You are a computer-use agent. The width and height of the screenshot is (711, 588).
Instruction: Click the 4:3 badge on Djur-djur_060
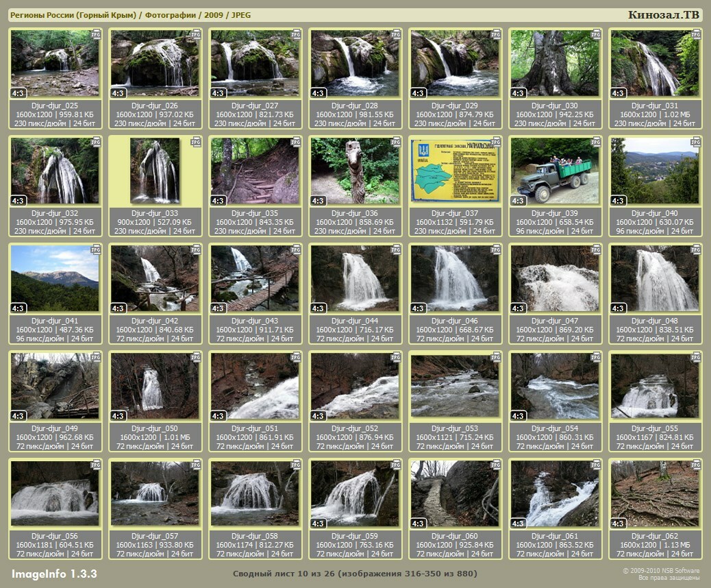tap(418, 524)
